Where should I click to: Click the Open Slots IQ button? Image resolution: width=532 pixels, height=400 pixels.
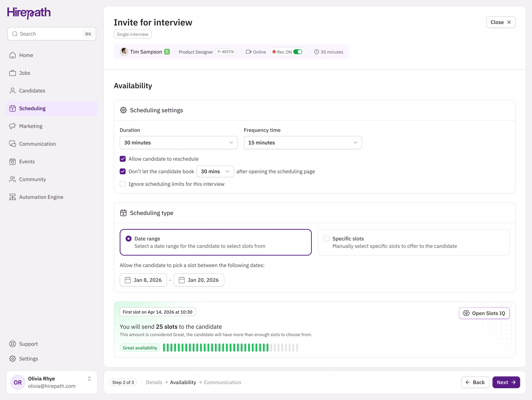pos(484,313)
